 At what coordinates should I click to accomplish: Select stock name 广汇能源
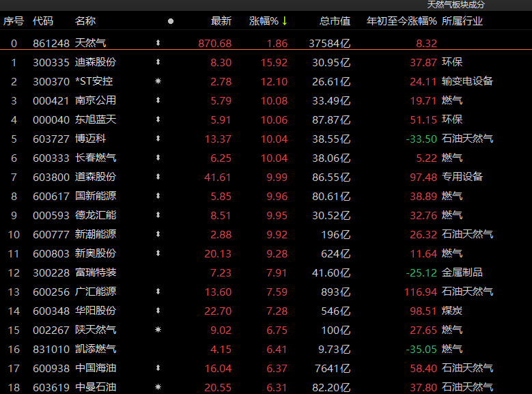click(x=96, y=292)
